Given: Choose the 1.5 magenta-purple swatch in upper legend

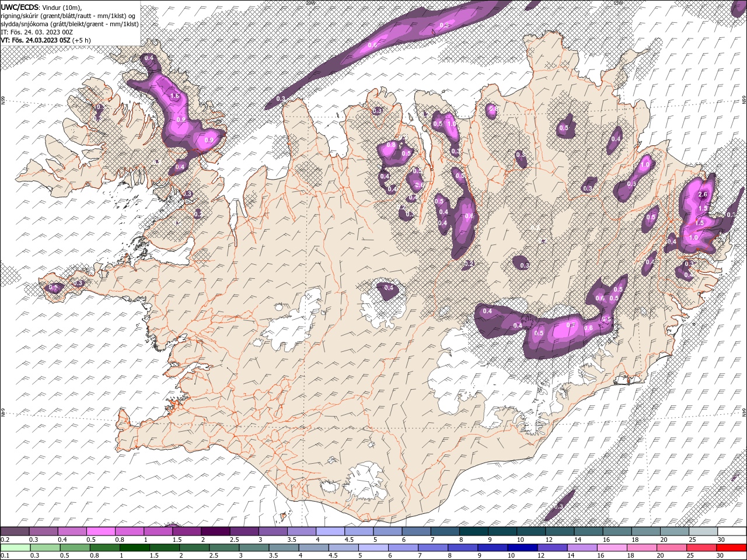Looking at the screenshot, I should tap(186, 531).
